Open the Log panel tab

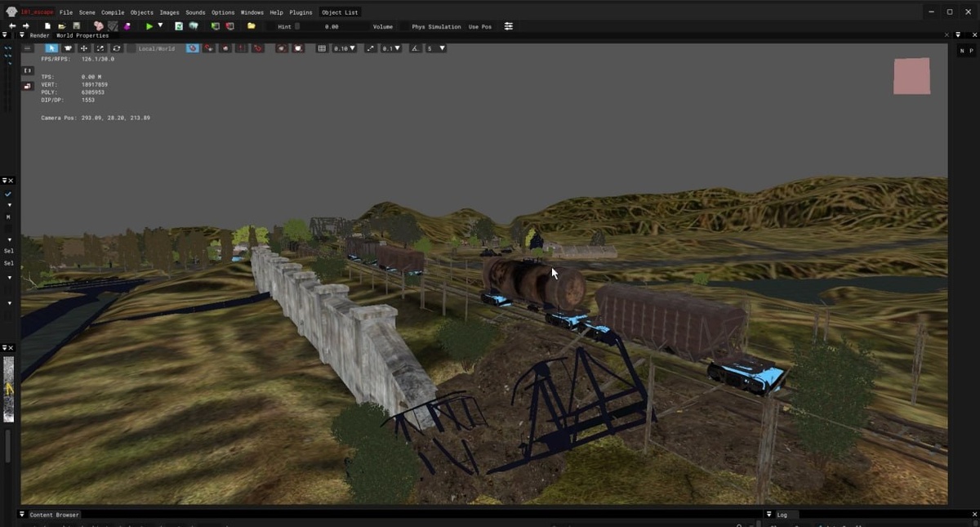click(782, 515)
